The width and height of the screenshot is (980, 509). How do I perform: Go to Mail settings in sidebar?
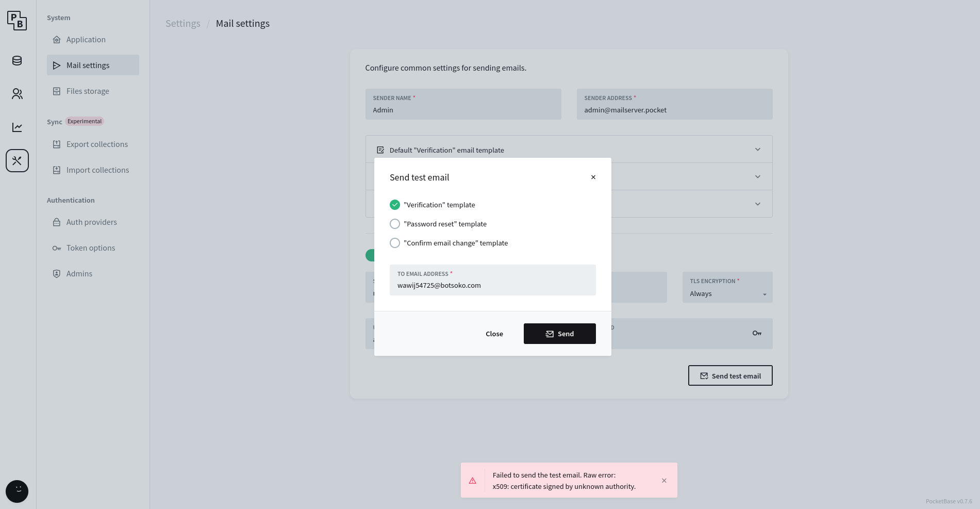coord(88,65)
